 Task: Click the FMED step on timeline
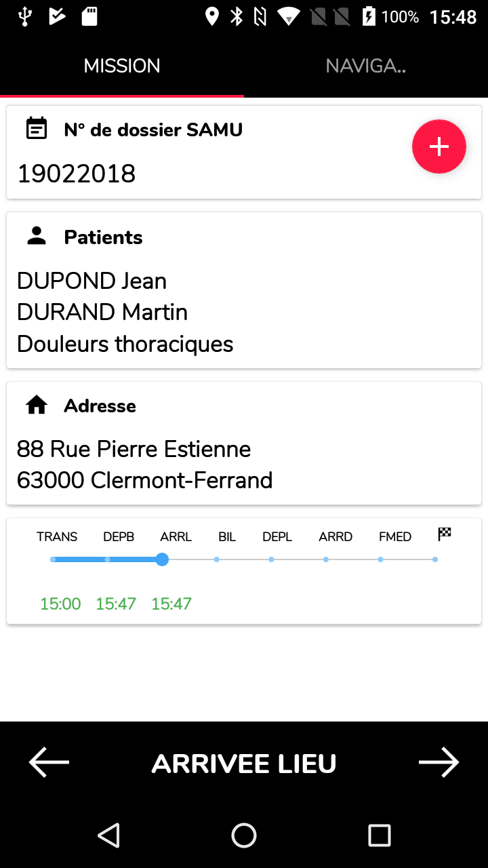(394, 537)
